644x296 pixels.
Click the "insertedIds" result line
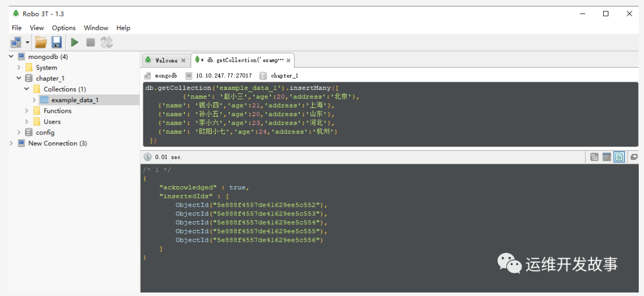pos(194,196)
